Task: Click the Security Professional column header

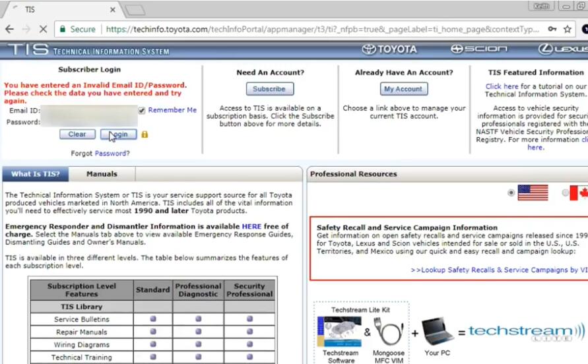Action: (249, 289)
